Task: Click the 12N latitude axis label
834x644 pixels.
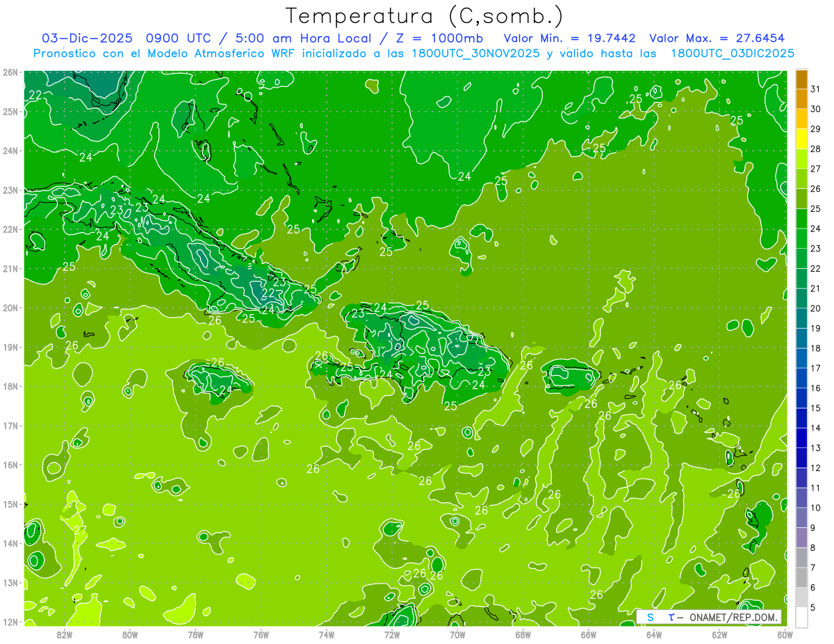Action: [x=10, y=622]
